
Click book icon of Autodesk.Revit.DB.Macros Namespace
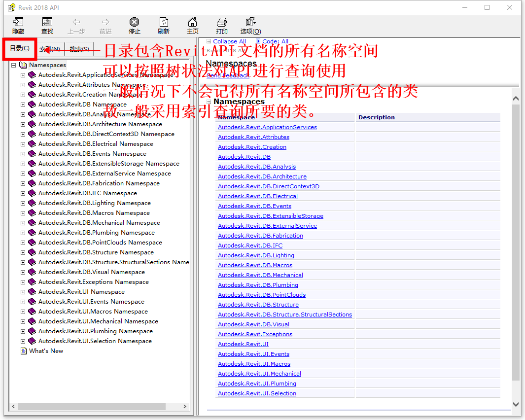click(x=32, y=213)
